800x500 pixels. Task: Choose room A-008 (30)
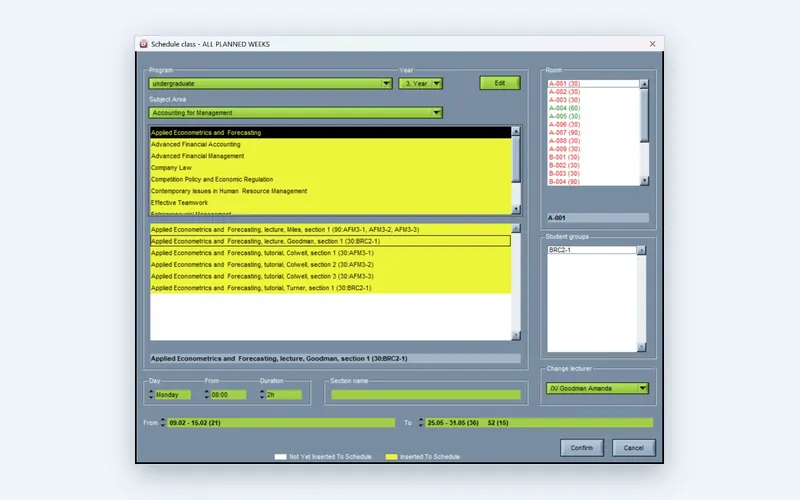[593, 141]
